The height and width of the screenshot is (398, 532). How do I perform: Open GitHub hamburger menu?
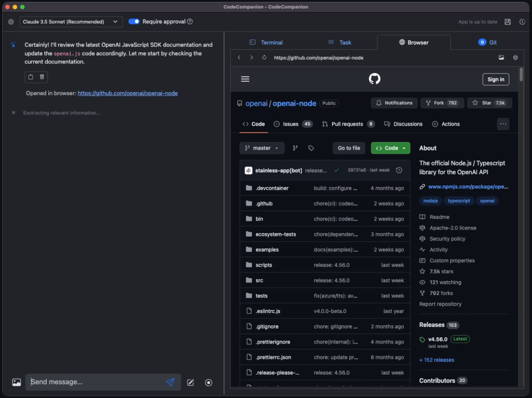click(x=245, y=79)
